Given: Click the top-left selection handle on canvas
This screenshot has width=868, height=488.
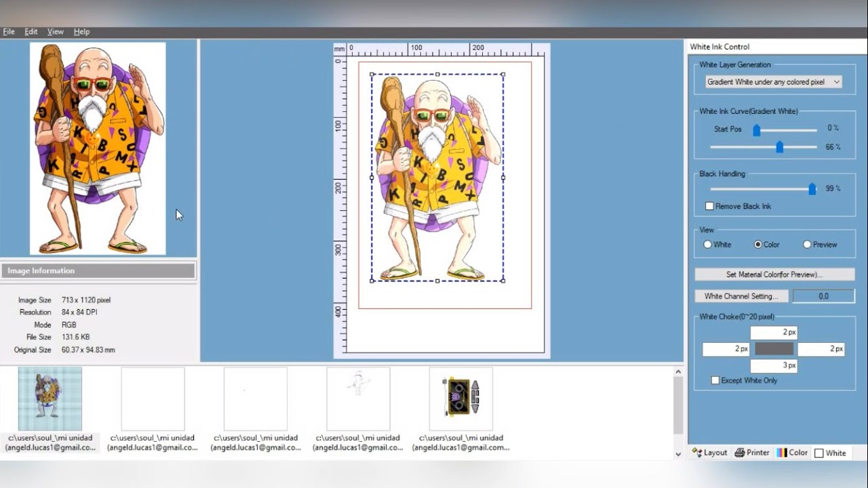Looking at the screenshot, I should click(372, 75).
